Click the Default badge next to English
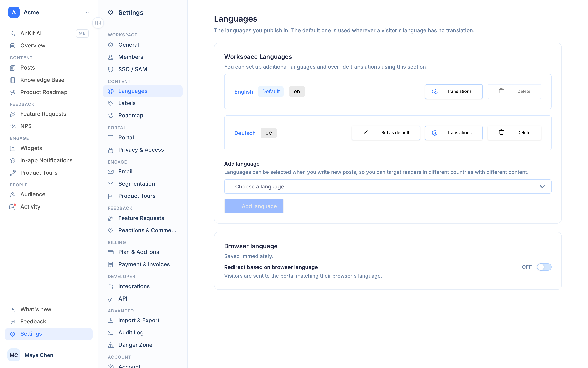The height and width of the screenshot is (368, 588). coord(271,92)
